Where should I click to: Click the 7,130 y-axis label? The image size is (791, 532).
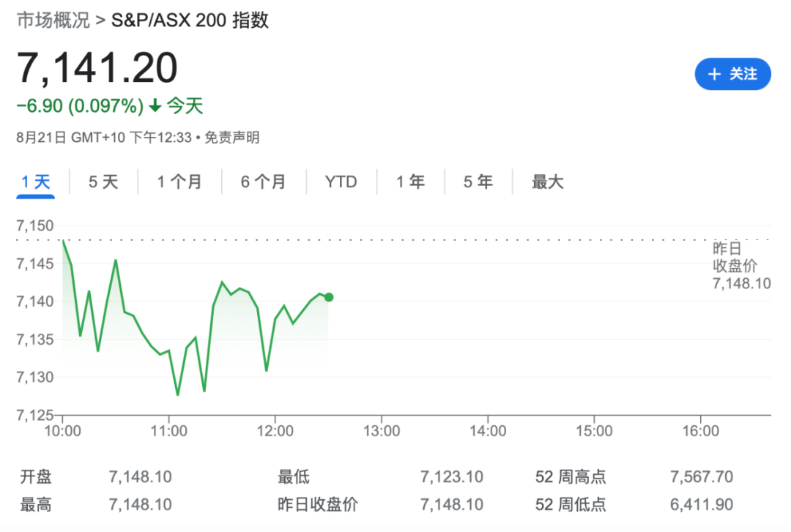click(x=35, y=377)
